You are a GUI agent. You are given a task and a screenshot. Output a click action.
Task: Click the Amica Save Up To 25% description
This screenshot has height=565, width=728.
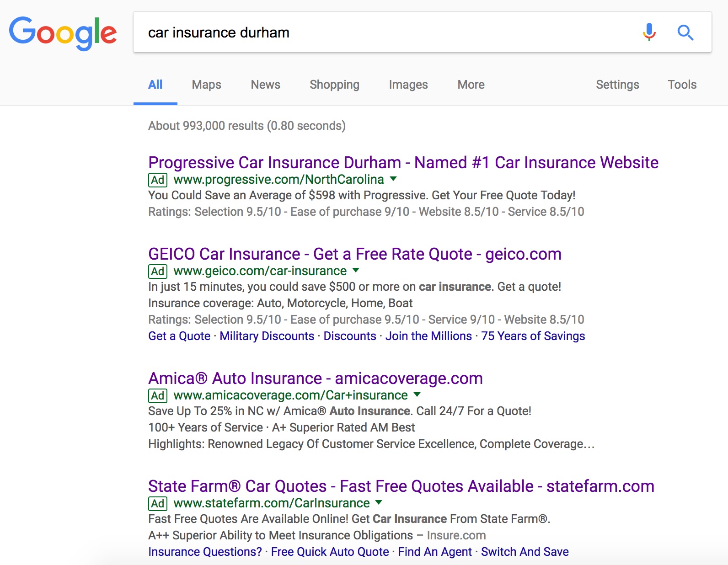pyautogui.click(x=340, y=411)
